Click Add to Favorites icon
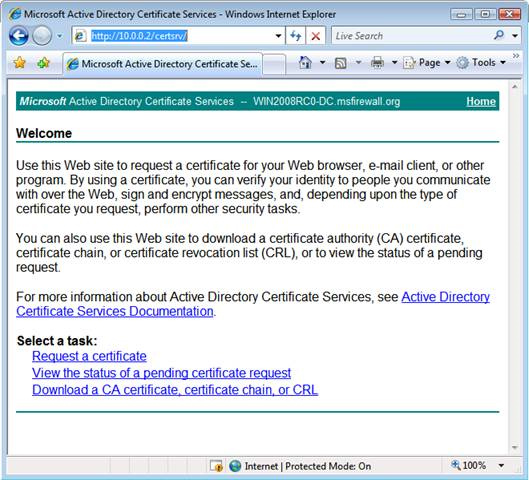529x480 pixels. 43,63
